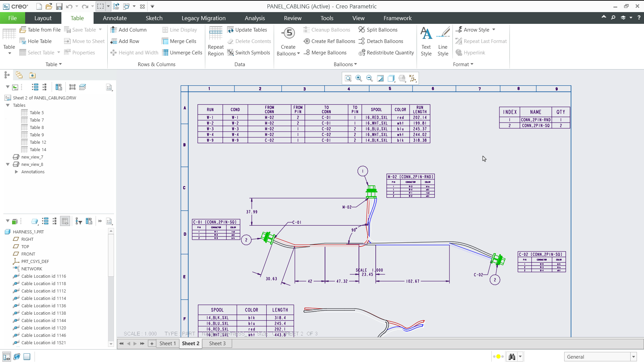Open the File menu
644x362 pixels.
(12, 18)
